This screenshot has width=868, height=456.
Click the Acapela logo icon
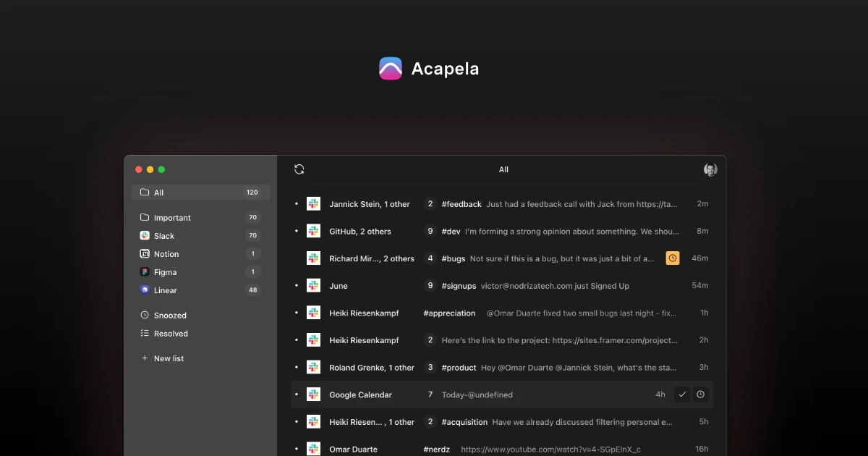click(x=391, y=69)
